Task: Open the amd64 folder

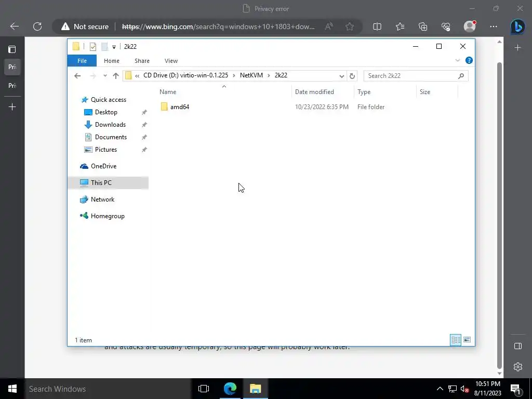Action: click(x=179, y=107)
